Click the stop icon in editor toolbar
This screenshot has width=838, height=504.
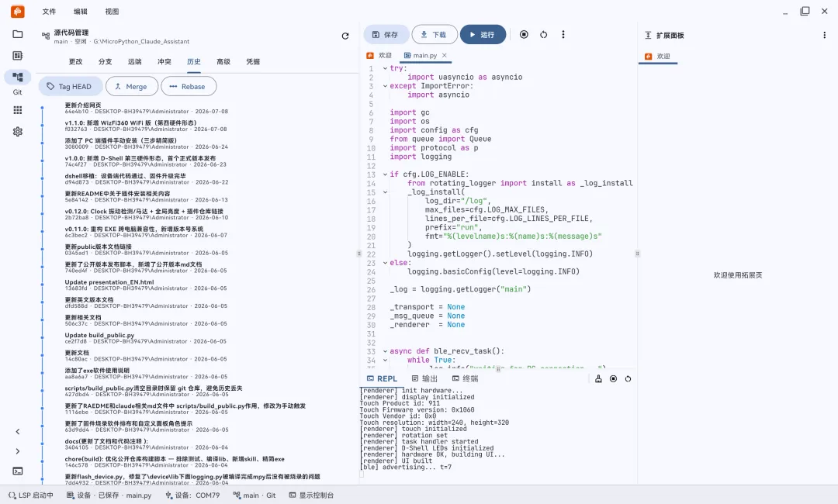coord(524,34)
